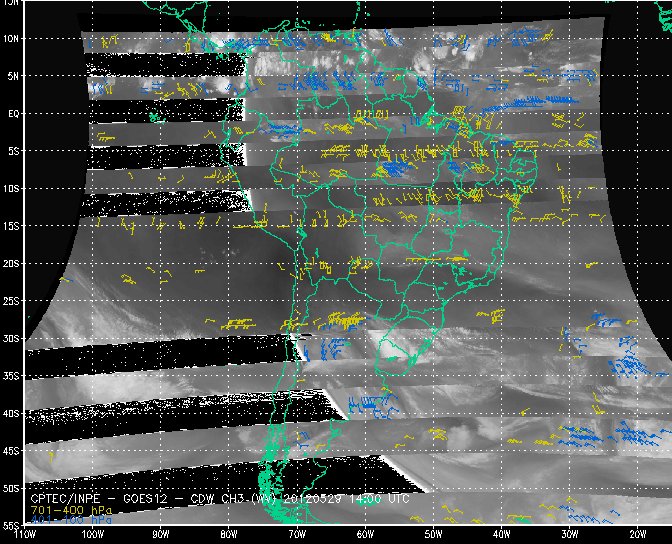This screenshot has height=544, width=672.
Task: Select the 15S latitude label
Action: 11,226
